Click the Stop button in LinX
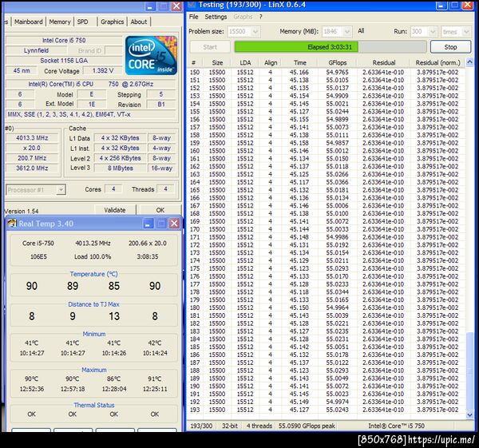 (x=450, y=47)
